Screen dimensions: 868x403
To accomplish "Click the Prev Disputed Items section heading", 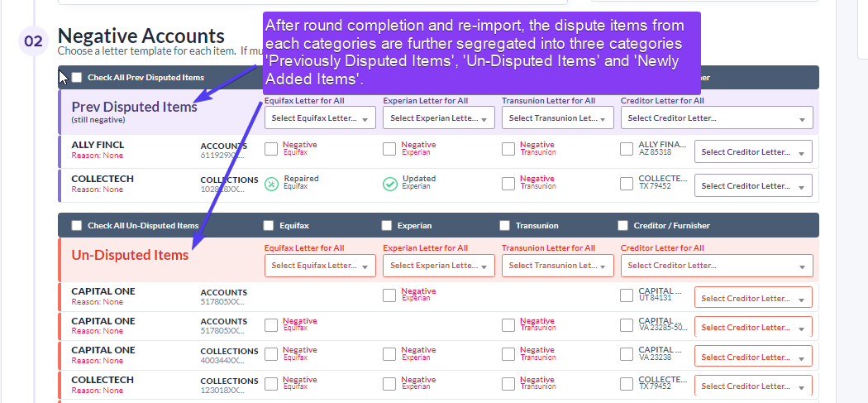I will (134, 107).
